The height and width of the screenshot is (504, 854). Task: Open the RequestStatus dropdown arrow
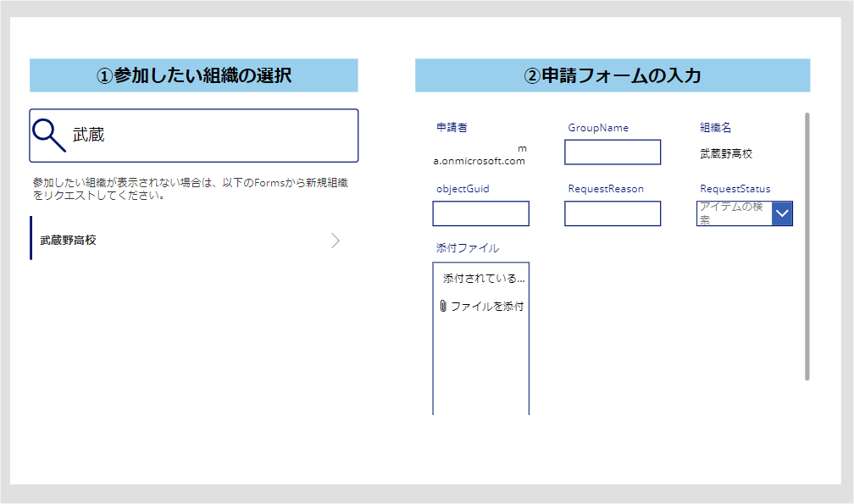point(782,213)
